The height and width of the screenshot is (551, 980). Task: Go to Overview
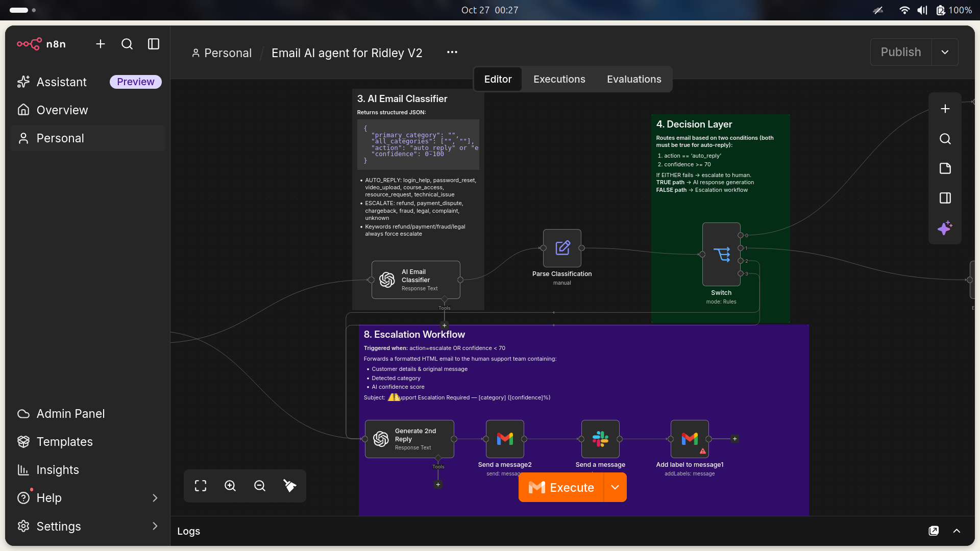(x=87, y=110)
